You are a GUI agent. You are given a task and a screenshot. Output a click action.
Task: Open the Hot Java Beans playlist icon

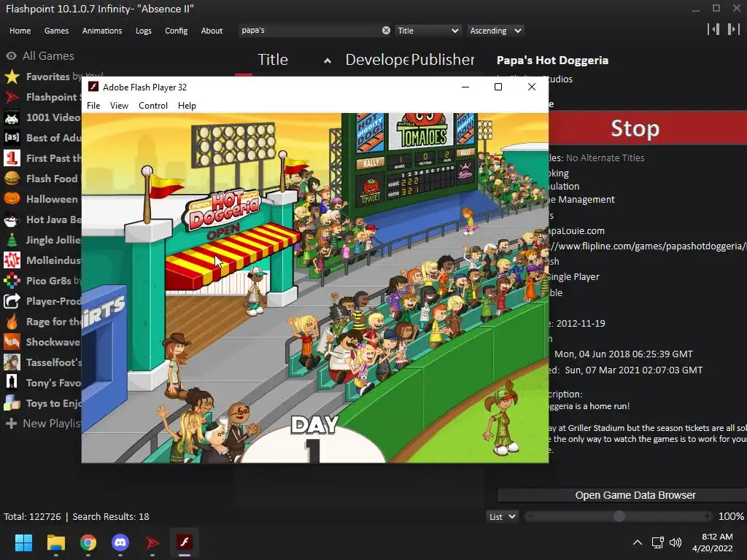pyautogui.click(x=12, y=219)
